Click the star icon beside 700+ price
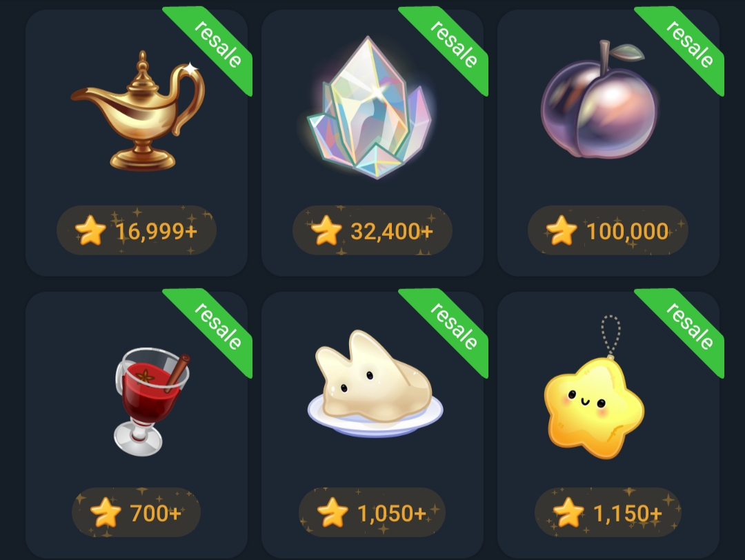745x560 pixels. click(x=106, y=512)
